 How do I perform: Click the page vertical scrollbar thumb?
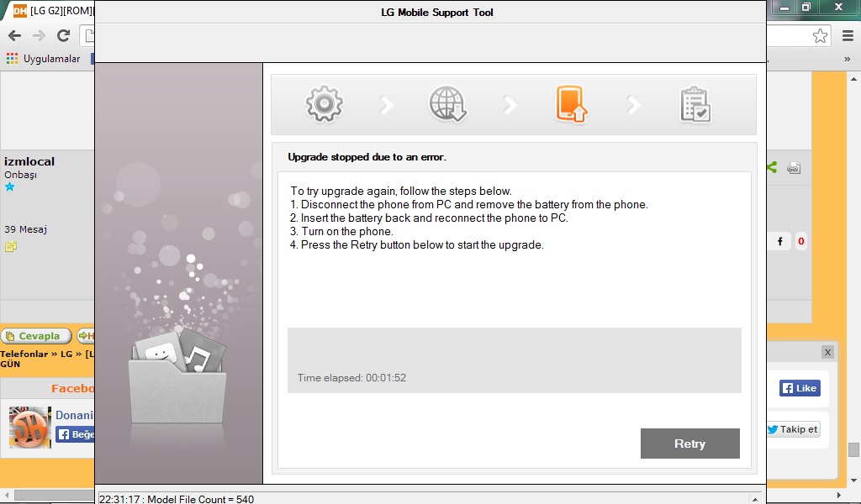[x=853, y=449]
